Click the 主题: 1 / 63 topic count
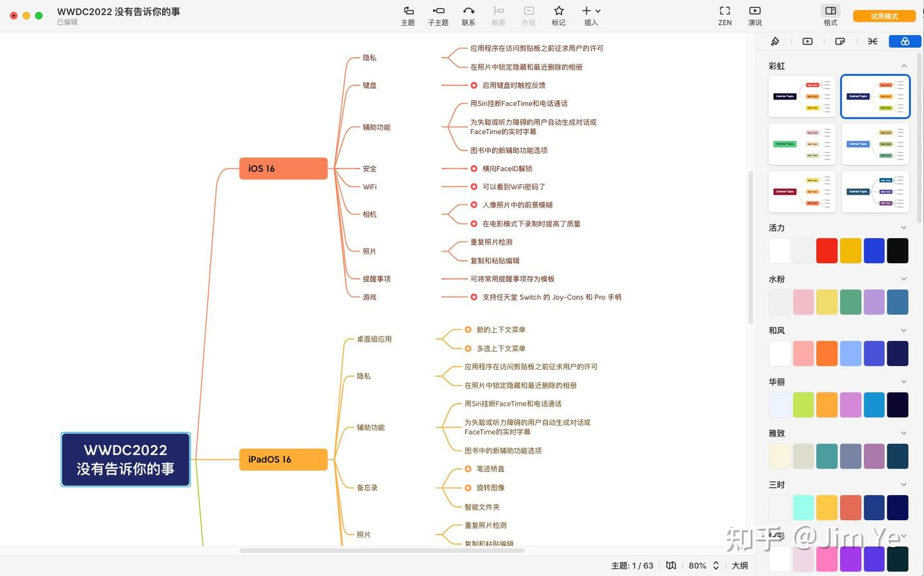The image size is (924, 576). pos(632,566)
